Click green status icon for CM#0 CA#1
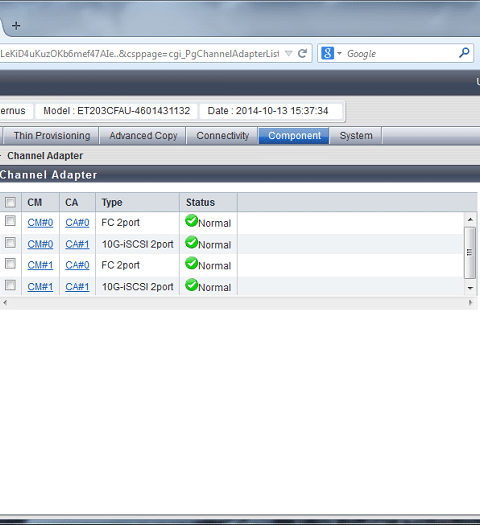 [191, 242]
